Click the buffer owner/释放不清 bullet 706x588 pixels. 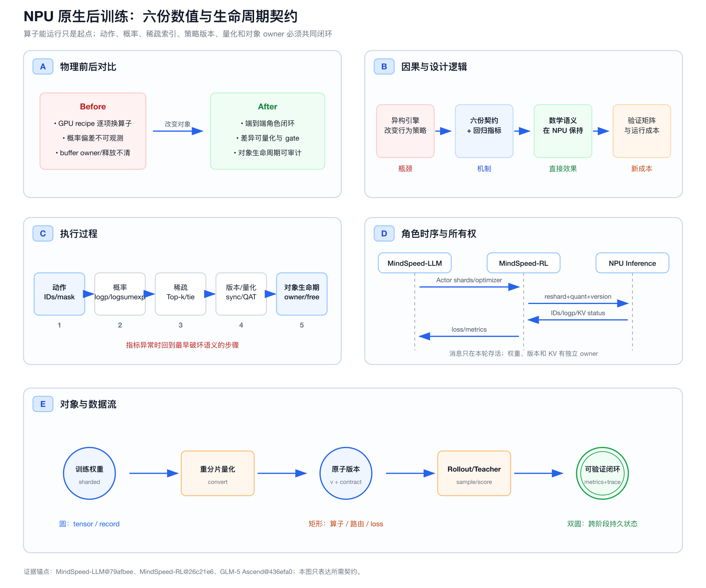93,153
